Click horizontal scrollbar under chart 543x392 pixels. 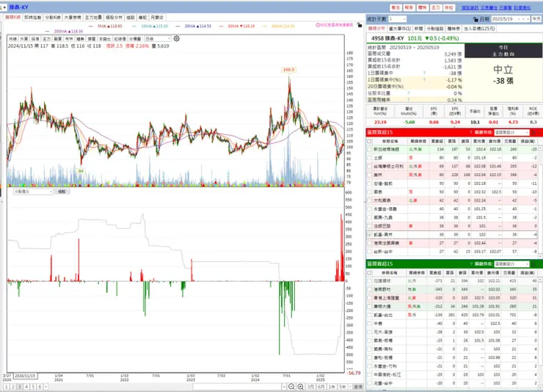pyautogui.click(x=237, y=386)
